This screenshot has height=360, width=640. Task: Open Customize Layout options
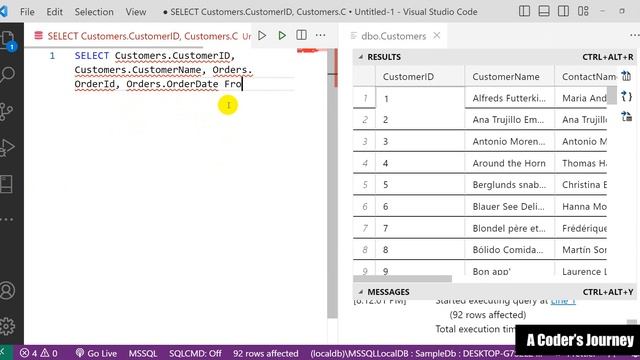click(583, 11)
